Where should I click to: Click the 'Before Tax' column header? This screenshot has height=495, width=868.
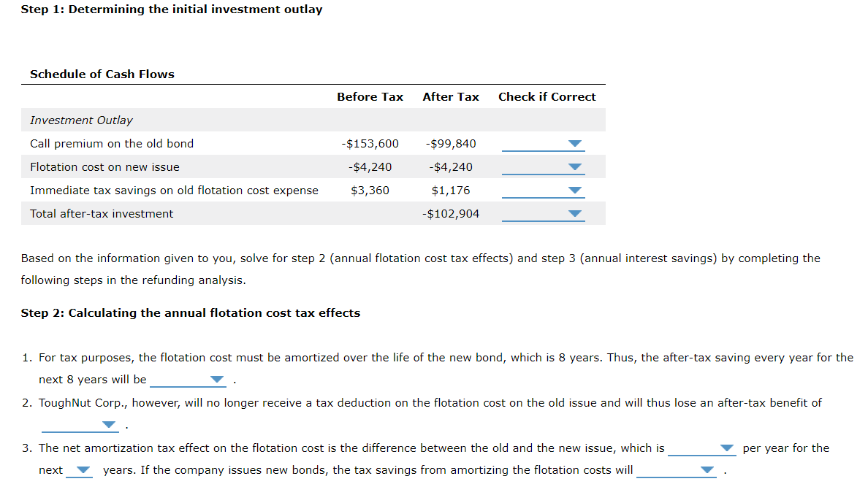[x=370, y=96]
